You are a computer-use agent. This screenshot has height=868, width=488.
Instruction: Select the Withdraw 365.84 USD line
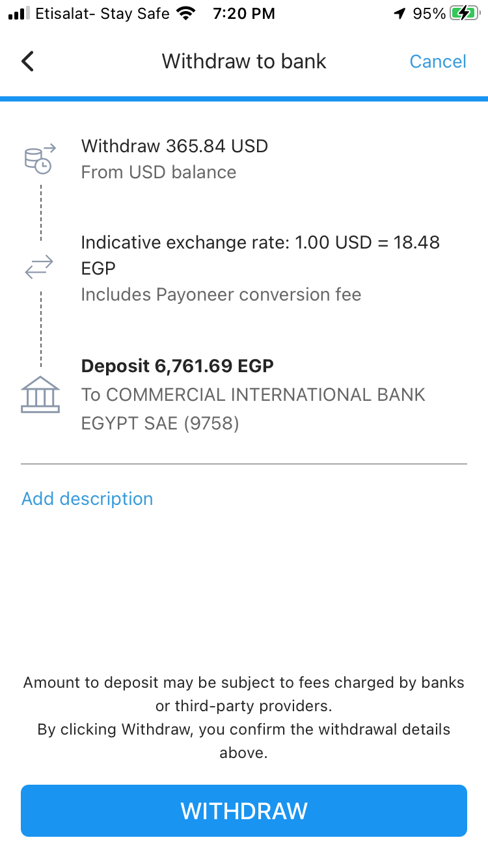point(174,146)
